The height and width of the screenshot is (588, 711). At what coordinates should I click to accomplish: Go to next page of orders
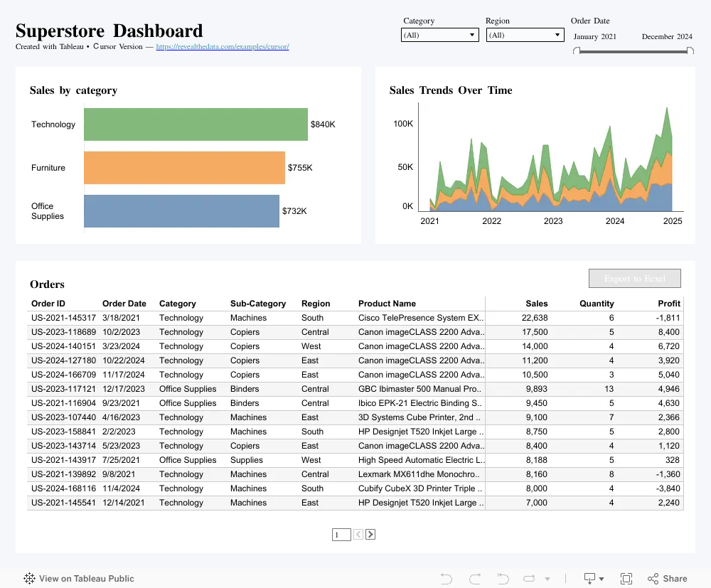click(370, 535)
